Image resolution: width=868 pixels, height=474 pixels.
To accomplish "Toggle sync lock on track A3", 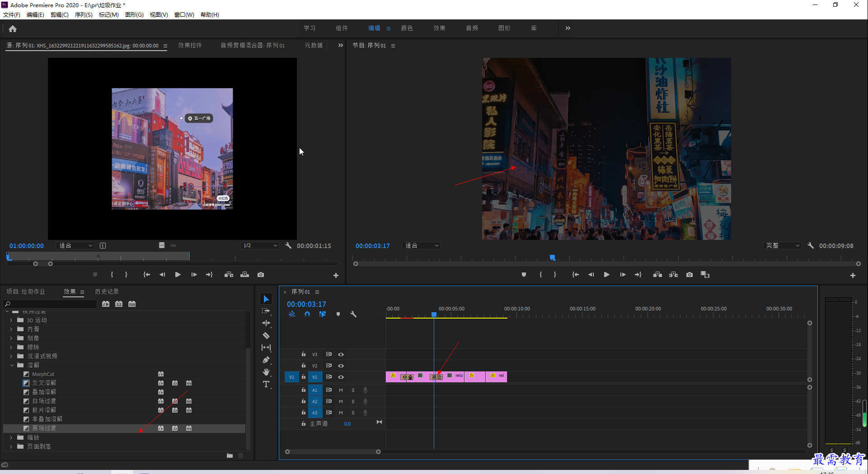I will coord(329,413).
